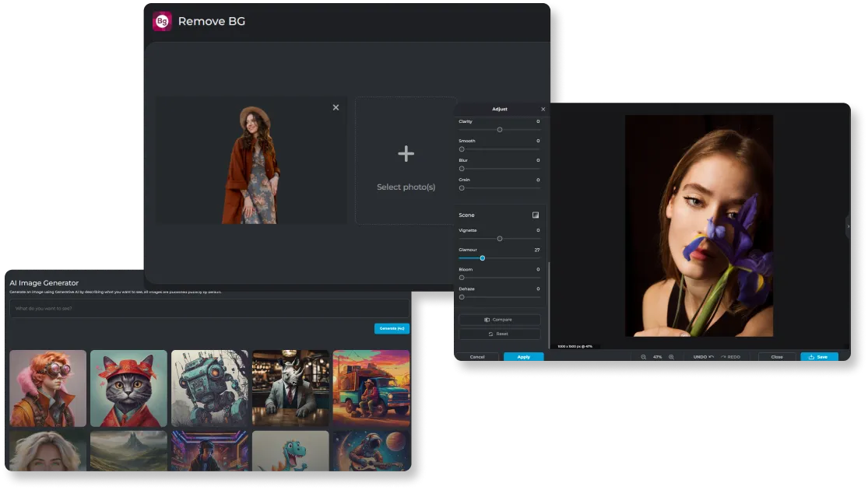Screen dimensions: 868x490
Task: Click the Generate button
Action: [392, 328]
